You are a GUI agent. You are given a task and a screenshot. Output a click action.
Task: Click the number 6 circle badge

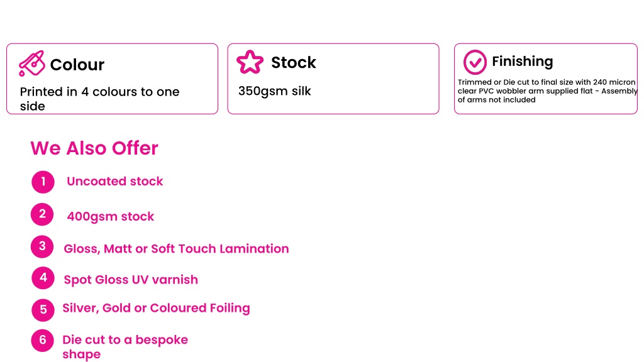[x=42, y=340]
